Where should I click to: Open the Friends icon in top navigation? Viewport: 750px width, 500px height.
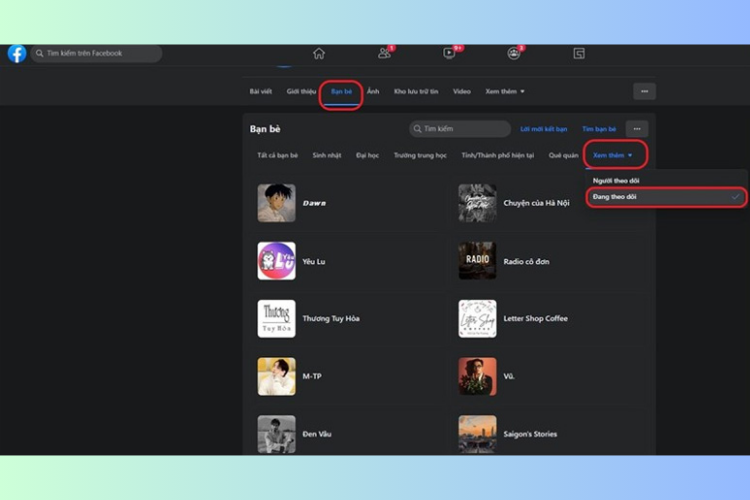tap(384, 54)
